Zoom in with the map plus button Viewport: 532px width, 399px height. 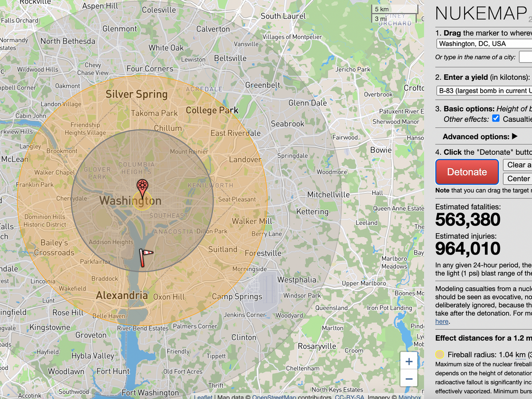[408, 361]
